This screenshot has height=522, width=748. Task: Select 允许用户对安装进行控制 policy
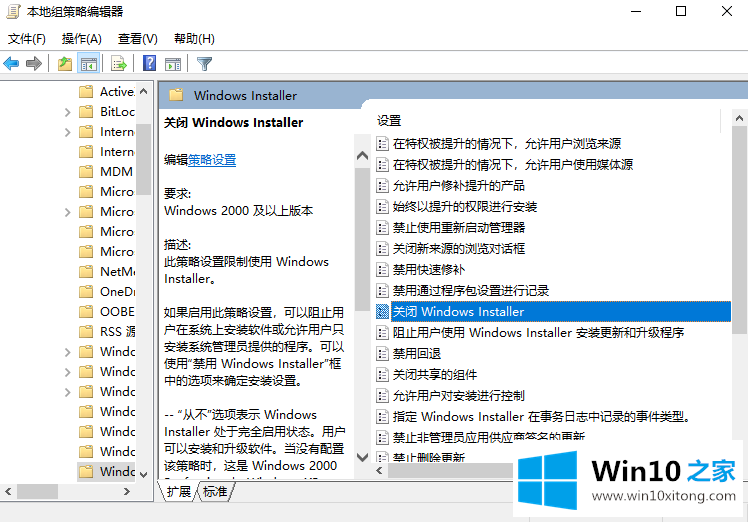coord(458,396)
